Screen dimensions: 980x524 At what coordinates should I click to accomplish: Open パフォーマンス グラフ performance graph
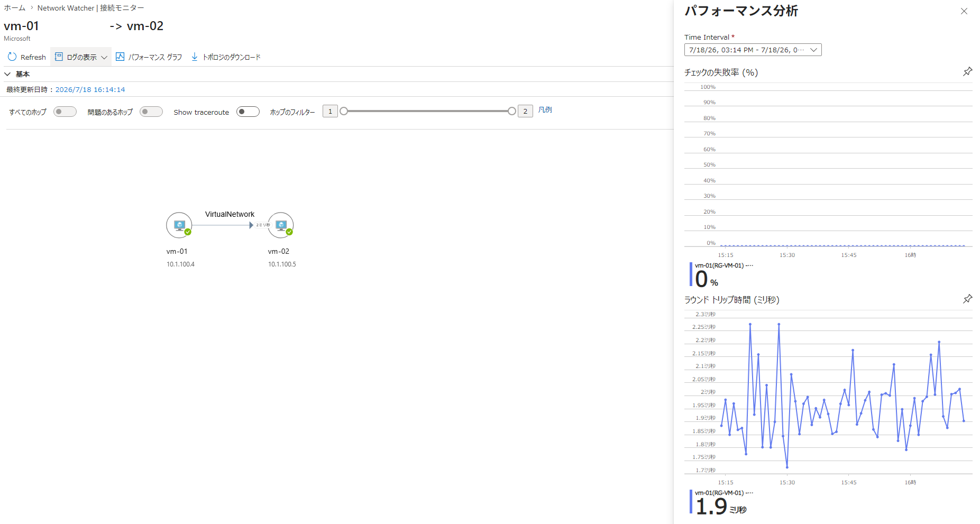(149, 57)
